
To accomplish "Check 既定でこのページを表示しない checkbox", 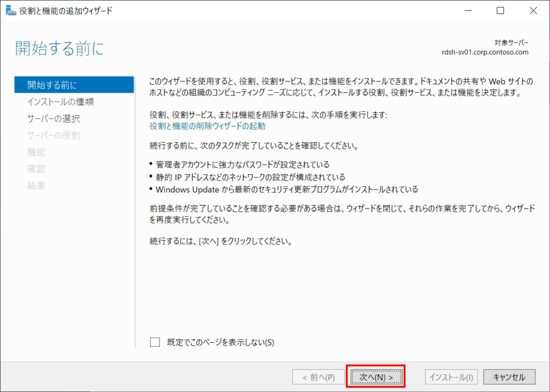I will [x=155, y=342].
